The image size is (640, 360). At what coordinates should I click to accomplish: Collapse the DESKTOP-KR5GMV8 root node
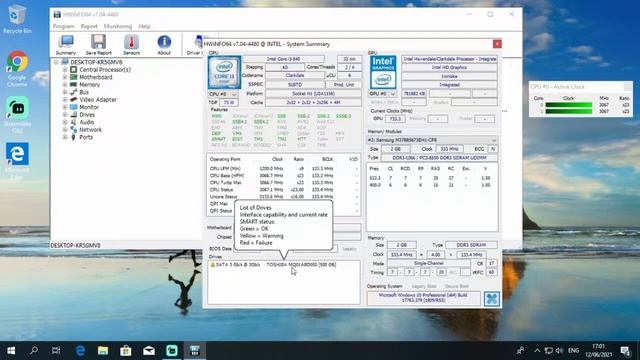point(56,62)
